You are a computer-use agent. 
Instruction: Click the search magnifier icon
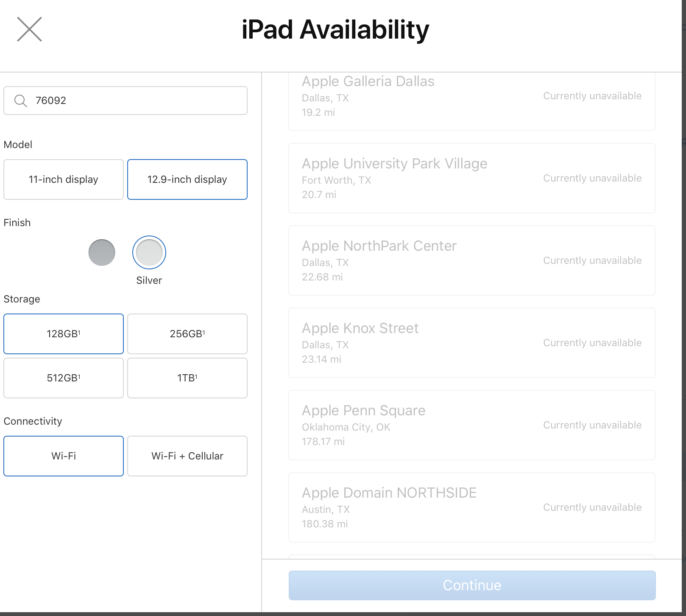tap(20, 101)
